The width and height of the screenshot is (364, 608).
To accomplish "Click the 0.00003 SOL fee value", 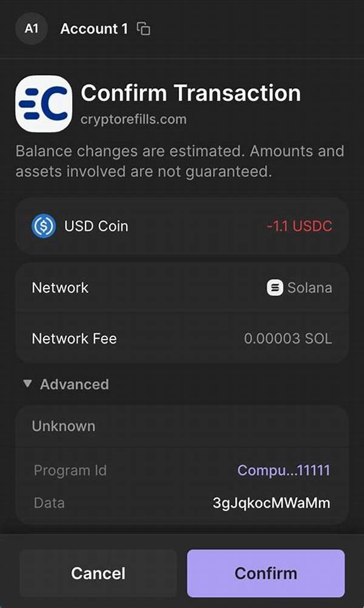I will (x=288, y=338).
